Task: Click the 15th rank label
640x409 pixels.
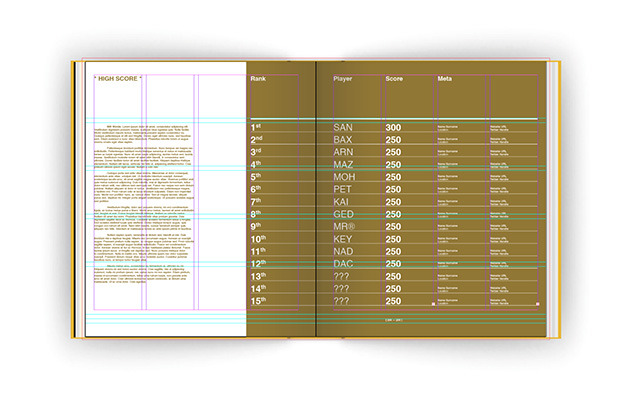Action: tap(258, 301)
